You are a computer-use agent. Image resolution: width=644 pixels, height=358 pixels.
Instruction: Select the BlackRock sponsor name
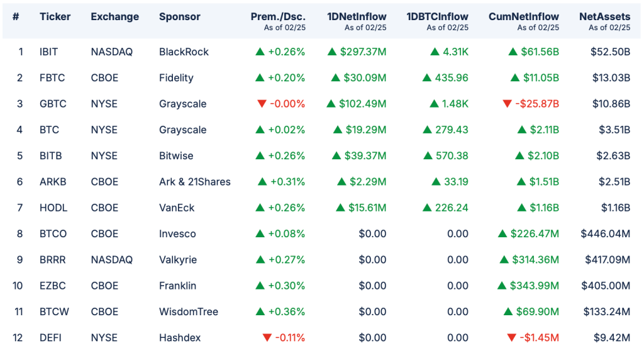tap(184, 52)
